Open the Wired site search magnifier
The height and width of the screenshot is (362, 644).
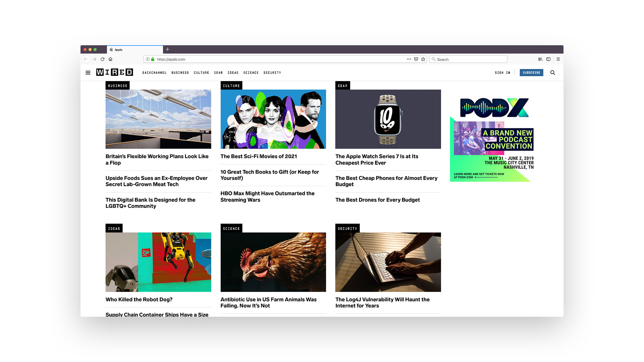(552, 72)
